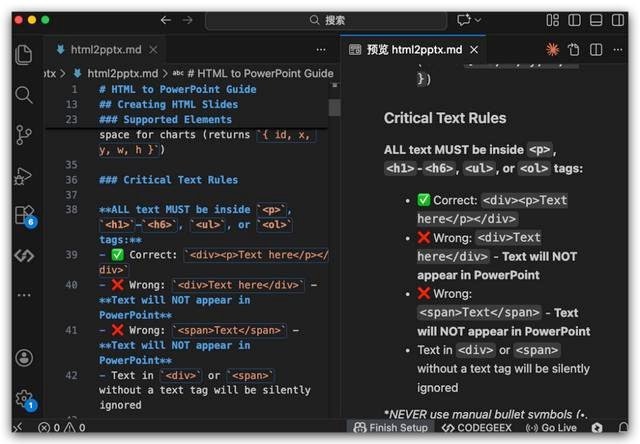Click the CodeGeeX icon in activity bar
Screen dimensions: 640x444
(x=24, y=256)
